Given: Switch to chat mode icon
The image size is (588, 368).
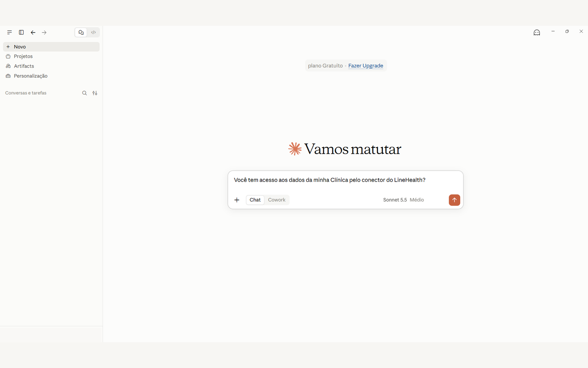Looking at the screenshot, I should click(81, 32).
